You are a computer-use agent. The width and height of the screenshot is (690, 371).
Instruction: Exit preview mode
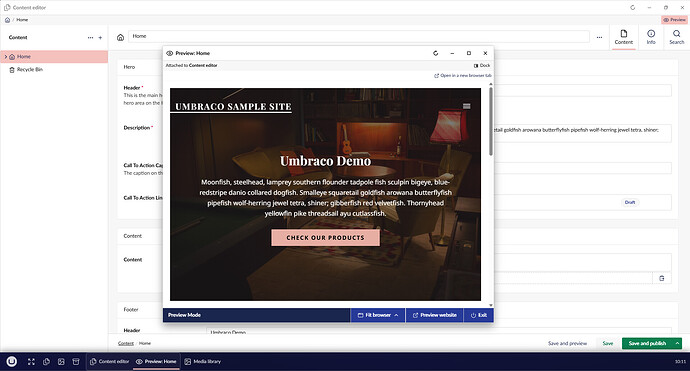pyautogui.click(x=479, y=315)
